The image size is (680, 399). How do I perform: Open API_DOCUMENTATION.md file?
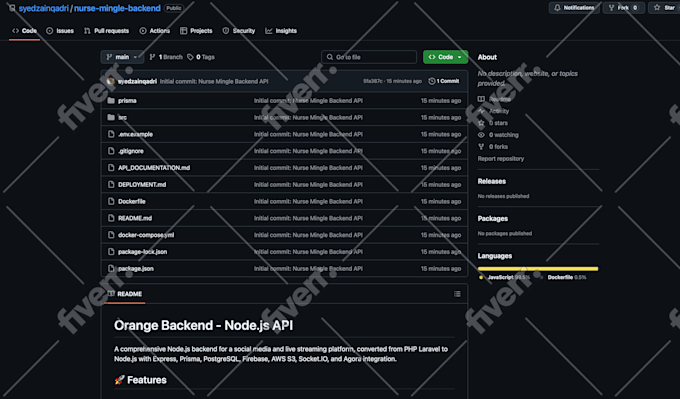coord(154,168)
